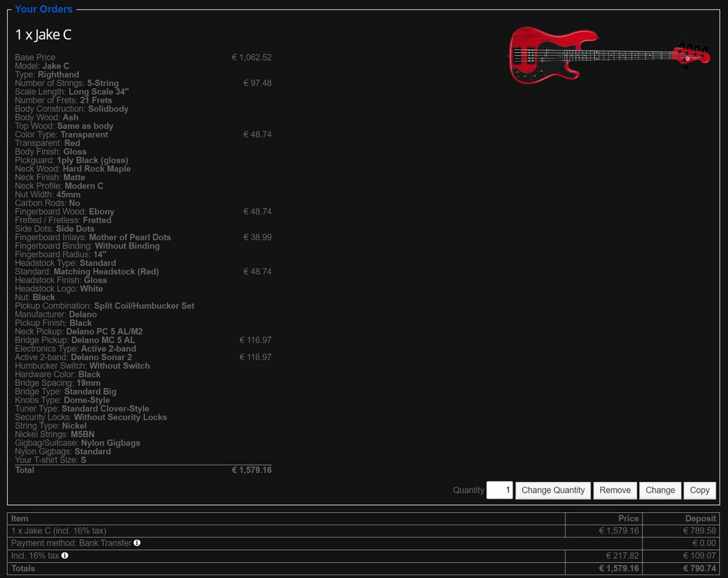Click the 'Neck Pickup: Delano PC 5 AL/M2' row
This screenshot has width=728, height=578.
[79, 332]
